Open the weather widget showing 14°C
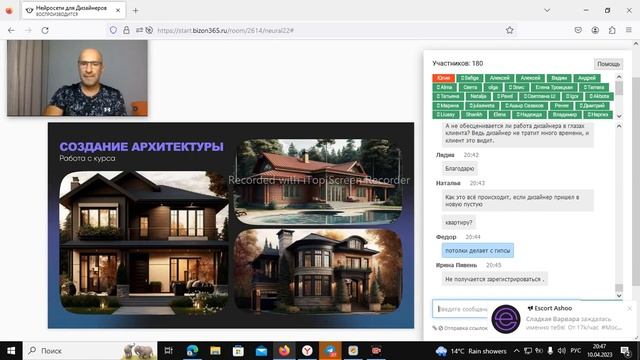Viewport: 640px width, 360px height. pyautogui.click(x=471, y=351)
